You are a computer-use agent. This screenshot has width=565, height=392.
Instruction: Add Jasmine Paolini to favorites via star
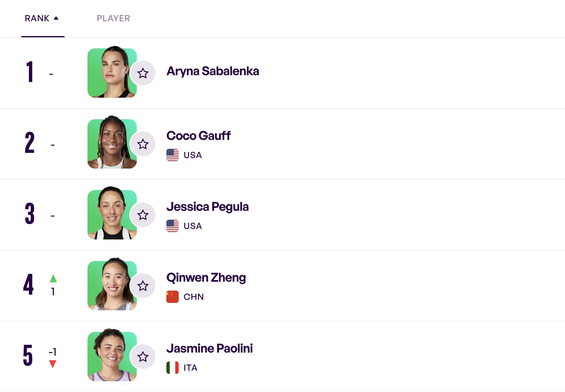[x=143, y=357]
